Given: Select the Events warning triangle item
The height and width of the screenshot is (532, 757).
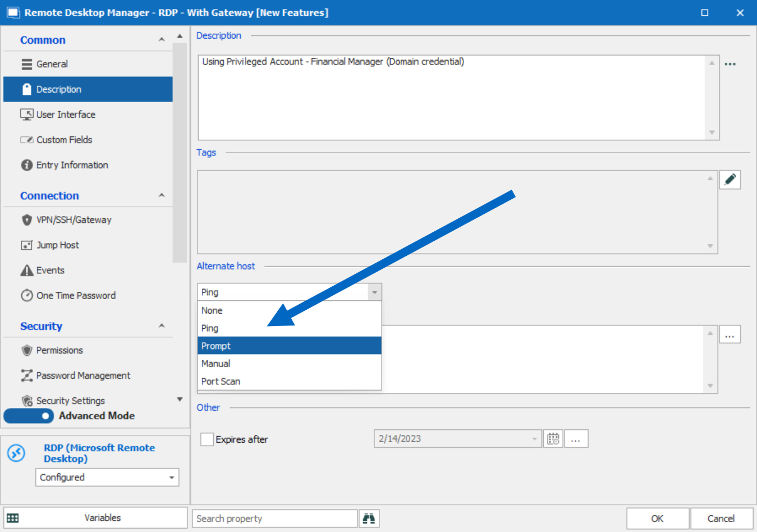Looking at the screenshot, I should point(50,270).
